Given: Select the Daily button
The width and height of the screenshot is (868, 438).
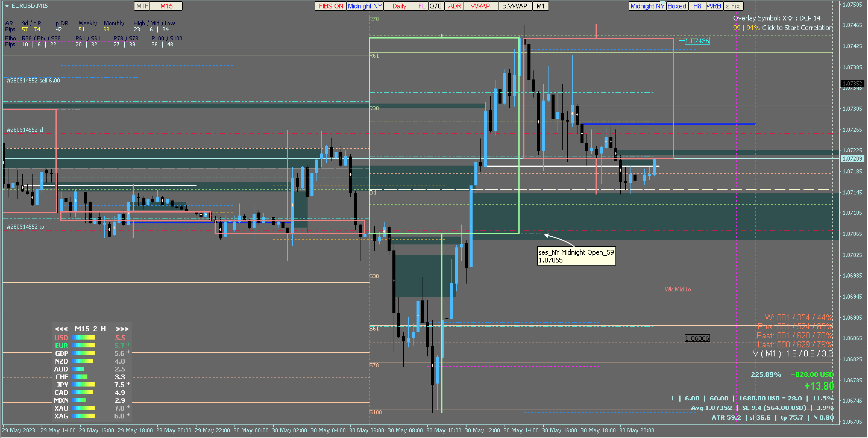Looking at the screenshot, I should tap(399, 6).
